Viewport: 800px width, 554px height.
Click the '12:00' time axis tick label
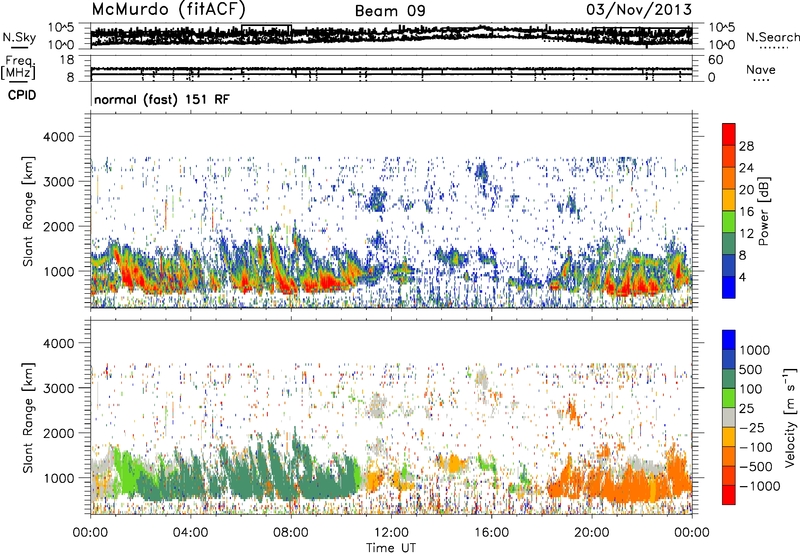[x=391, y=533]
